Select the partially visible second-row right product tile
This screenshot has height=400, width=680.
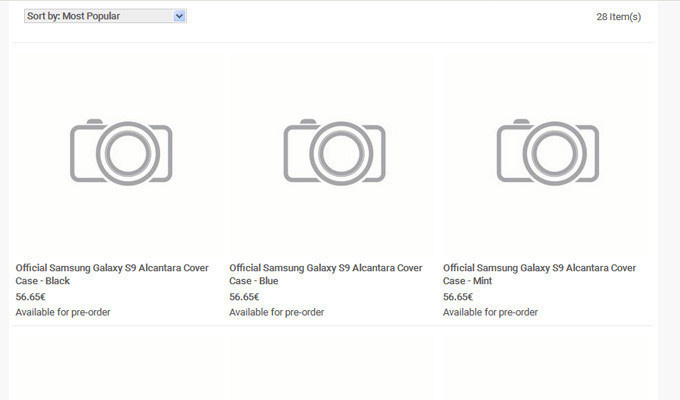tap(548, 366)
